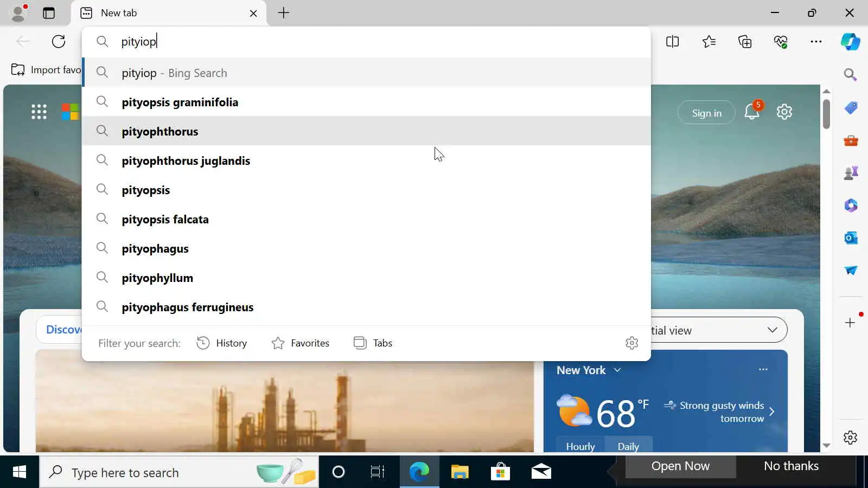Go back with the back arrow

tap(23, 41)
